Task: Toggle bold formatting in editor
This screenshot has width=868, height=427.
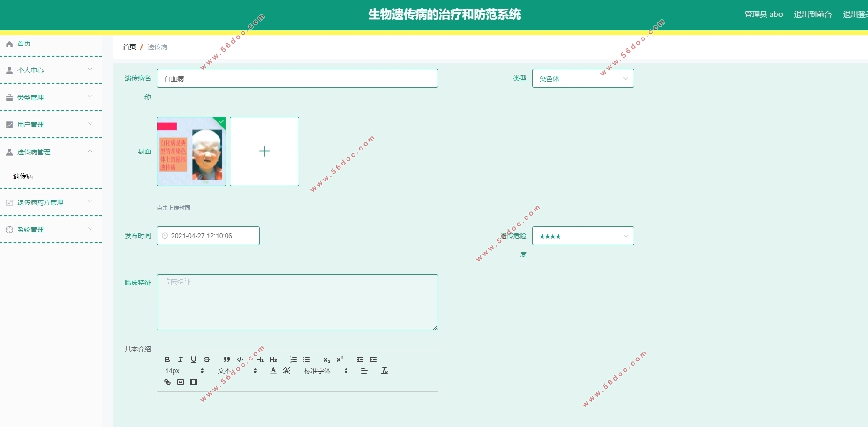Action: point(167,360)
